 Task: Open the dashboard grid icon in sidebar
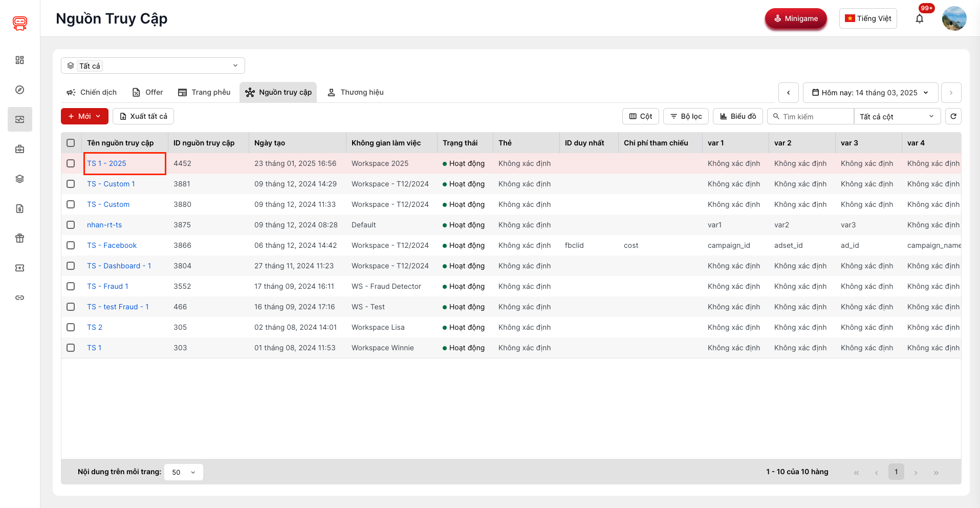coord(20,60)
